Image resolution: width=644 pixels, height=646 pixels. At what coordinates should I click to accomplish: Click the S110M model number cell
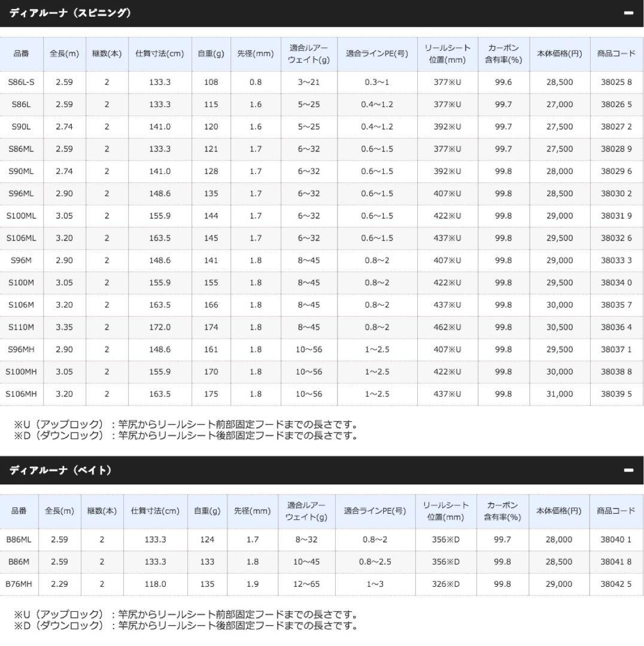tap(21, 327)
